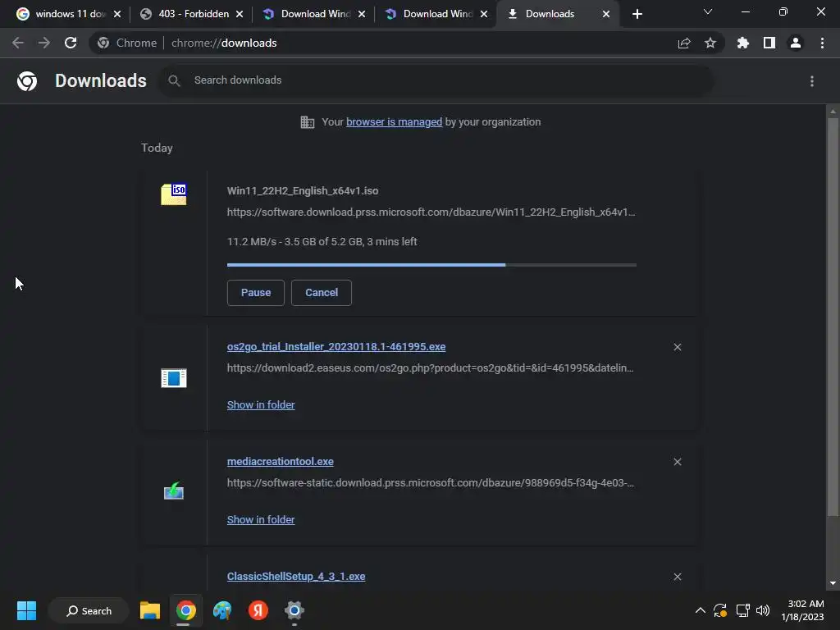Click the 'Today' date heading
840x630 pixels.
[x=157, y=148]
